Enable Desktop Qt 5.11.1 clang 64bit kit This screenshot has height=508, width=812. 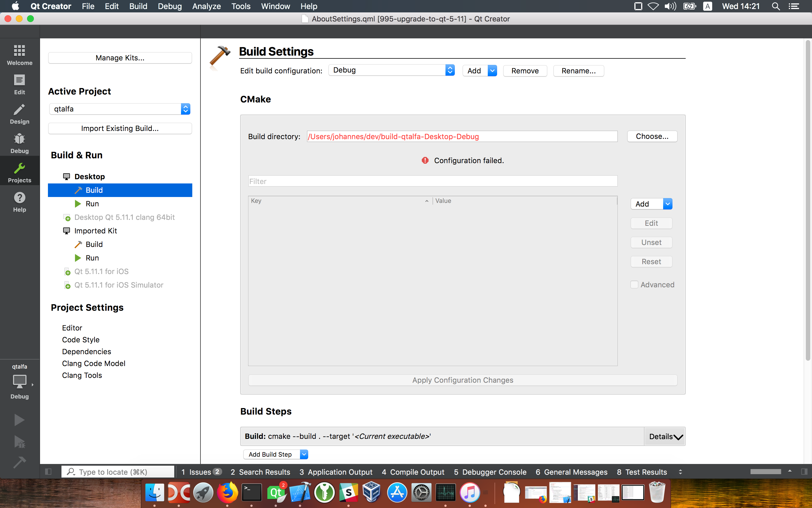tap(124, 217)
